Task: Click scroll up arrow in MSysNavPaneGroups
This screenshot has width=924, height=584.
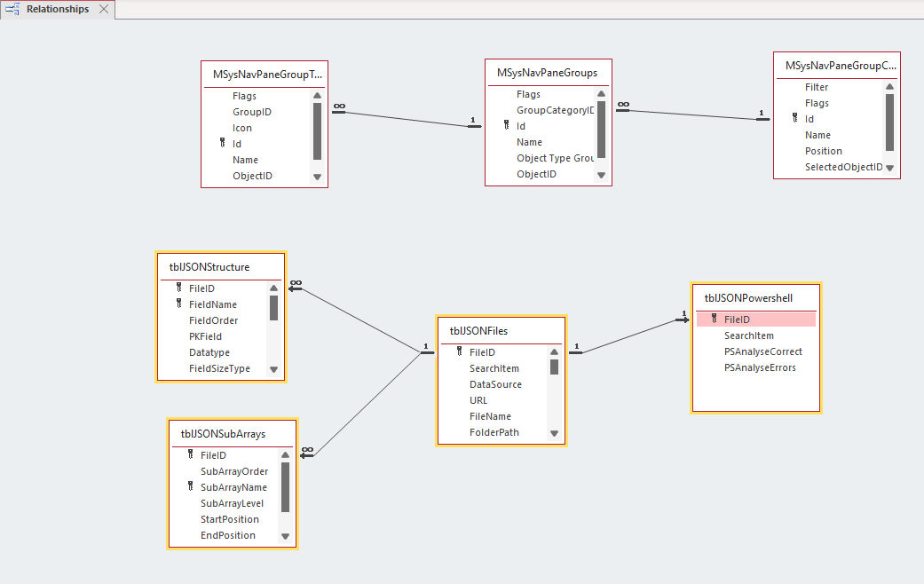Action: tap(601, 94)
